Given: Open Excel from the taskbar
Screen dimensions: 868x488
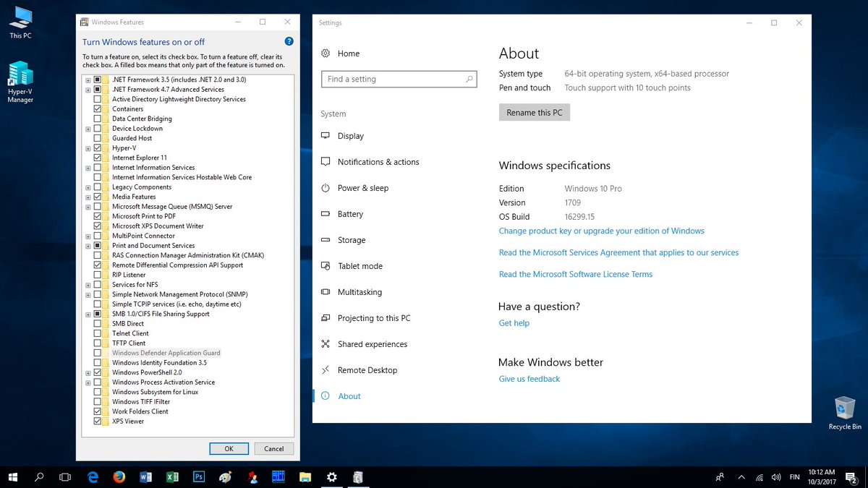Looking at the screenshot, I should 172,477.
